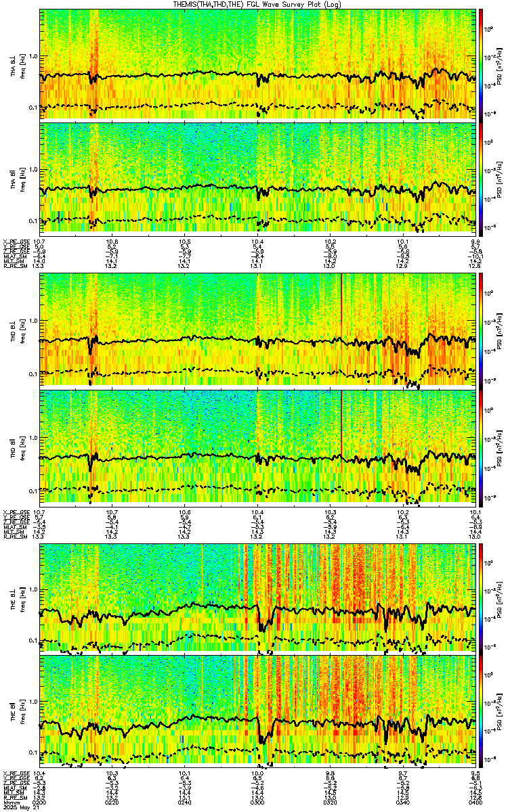This screenshot has height=812, width=508.
Task: Click the black vertical spike in THD B∥ panel
Action: coord(341,423)
